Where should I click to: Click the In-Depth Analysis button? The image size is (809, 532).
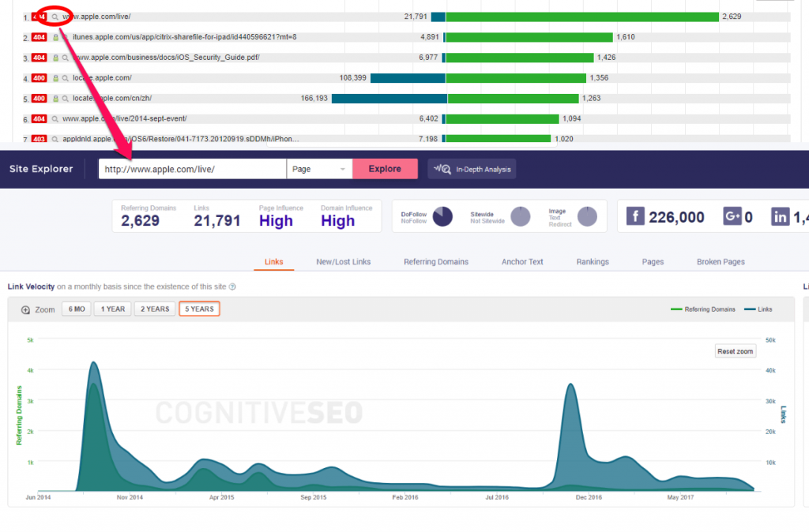pos(472,169)
